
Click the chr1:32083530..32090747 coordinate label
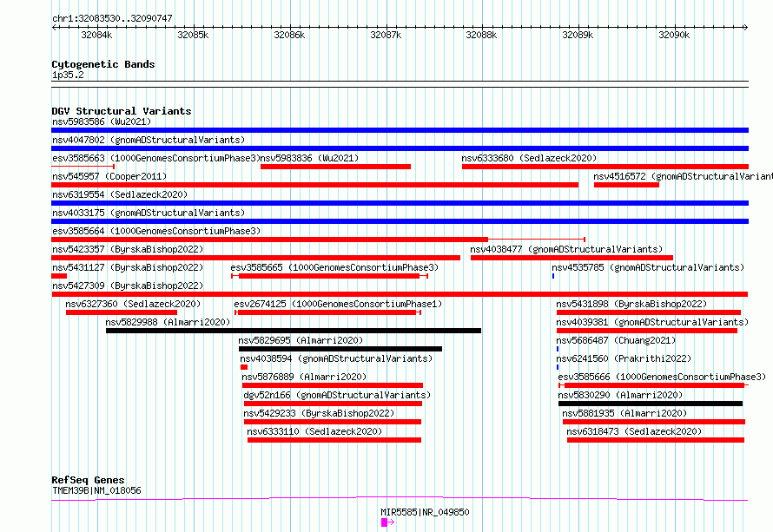click(x=112, y=18)
